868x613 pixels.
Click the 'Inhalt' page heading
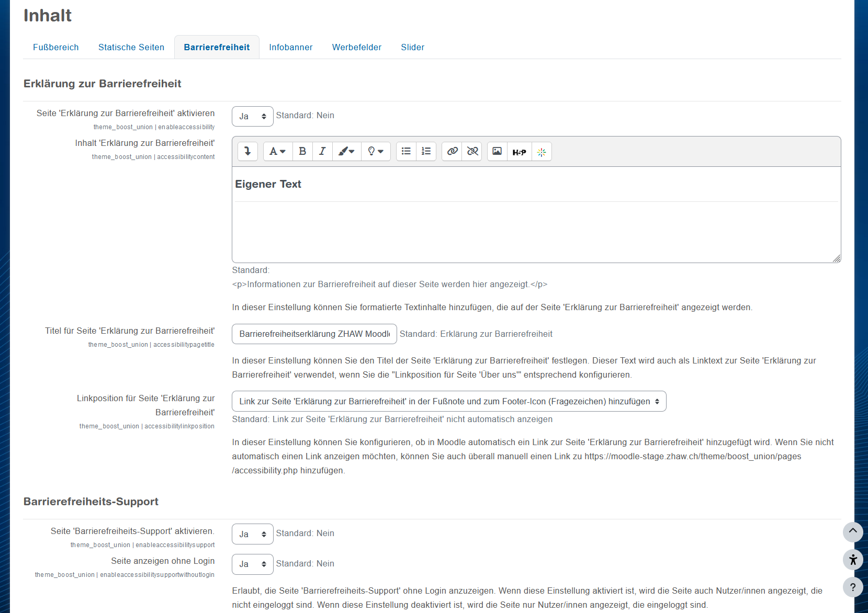coord(48,15)
